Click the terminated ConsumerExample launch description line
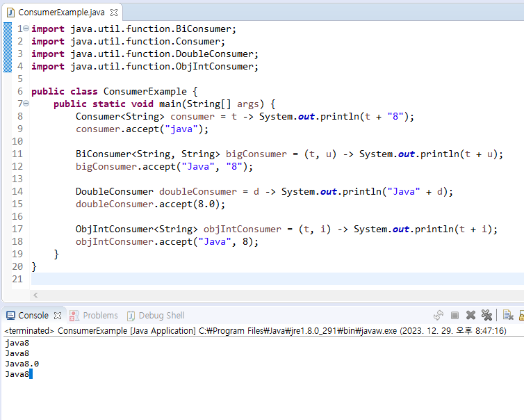 click(x=255, y=331)
